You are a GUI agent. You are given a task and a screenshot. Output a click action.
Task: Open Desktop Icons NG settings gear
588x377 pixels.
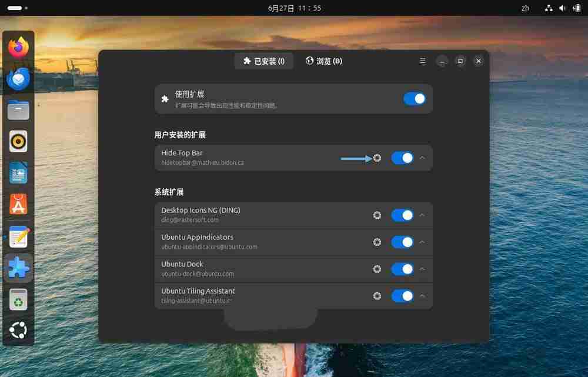pyautogui.click(x=377, y=215)
